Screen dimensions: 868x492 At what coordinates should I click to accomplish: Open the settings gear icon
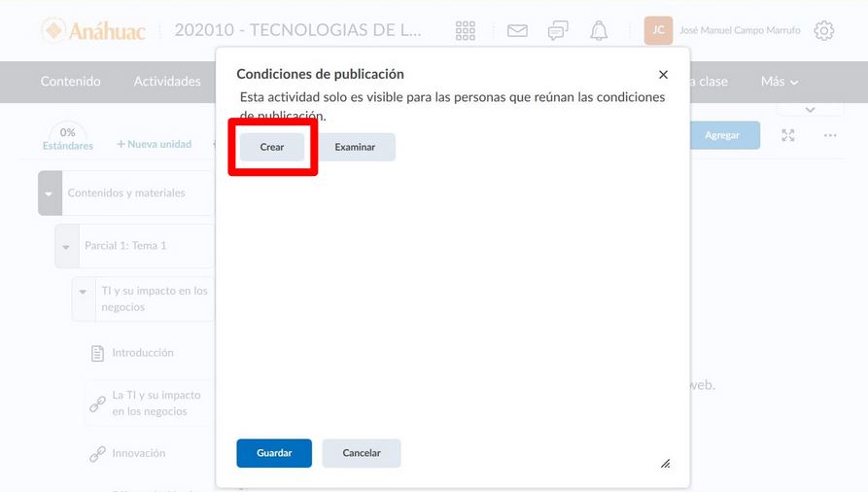pos(823,31)
